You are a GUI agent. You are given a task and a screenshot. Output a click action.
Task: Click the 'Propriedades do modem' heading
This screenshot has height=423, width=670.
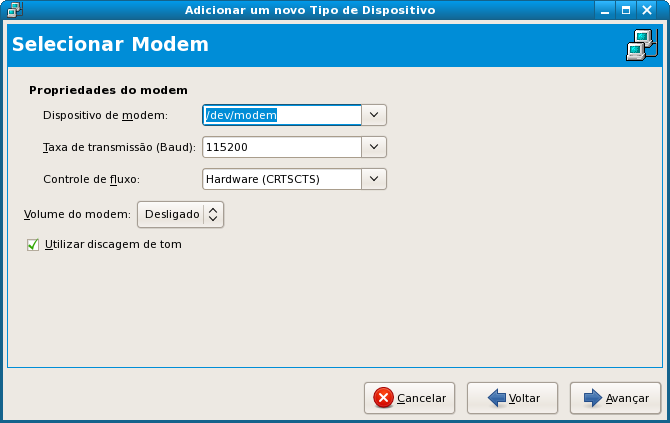[x=109, y=90]
